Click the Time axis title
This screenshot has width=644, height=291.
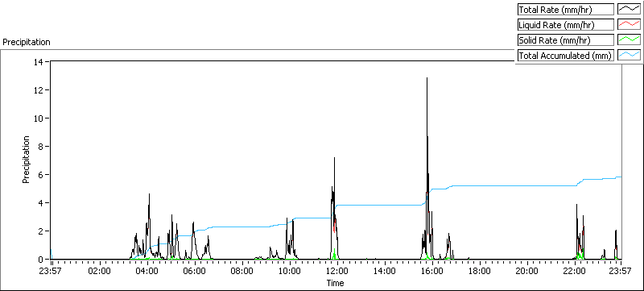tap(335, 283)
